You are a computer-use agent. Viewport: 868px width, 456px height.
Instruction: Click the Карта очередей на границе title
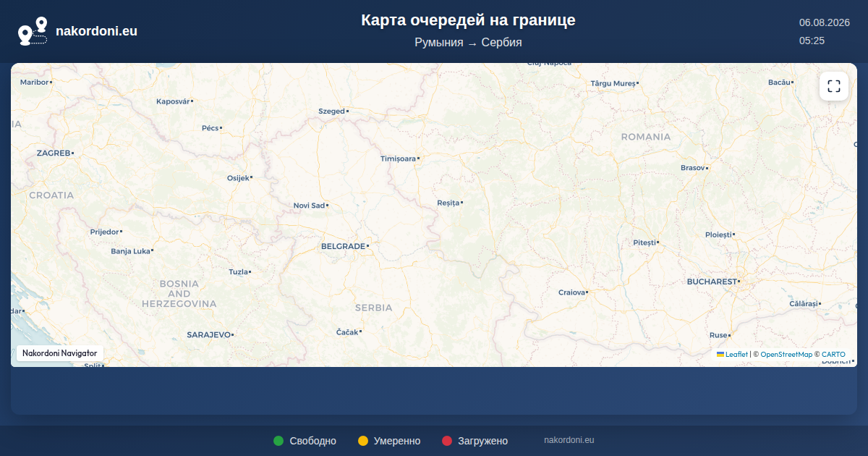[x=468, y=20]
